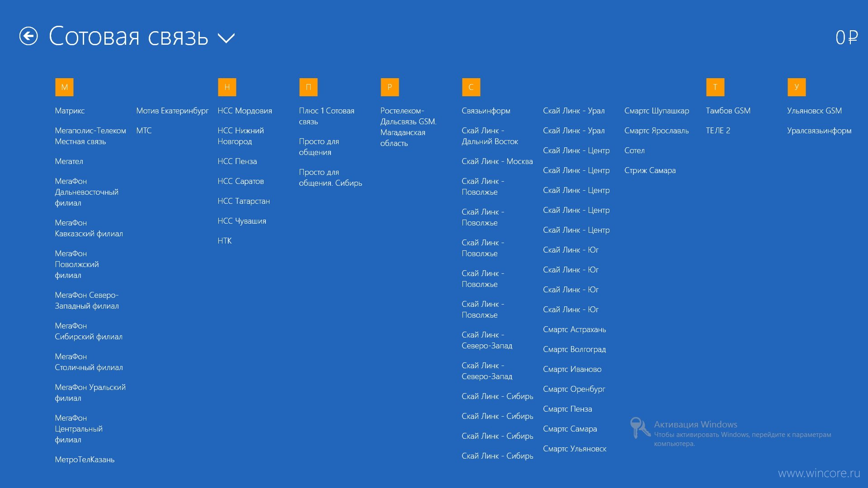This screenshot has width=868, height=488.
Task: Choose Смартс Волгоград
Action: point(574,349)
